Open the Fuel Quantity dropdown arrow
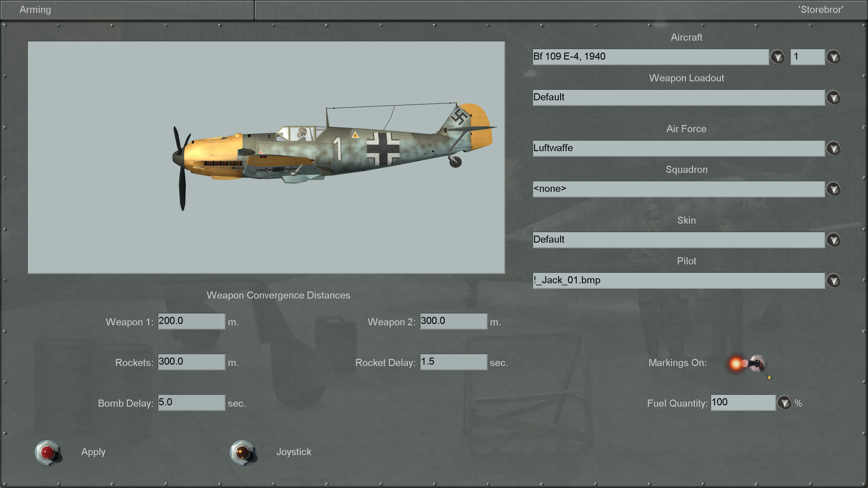This screenshot has height=488, width=868. (784, 403)
